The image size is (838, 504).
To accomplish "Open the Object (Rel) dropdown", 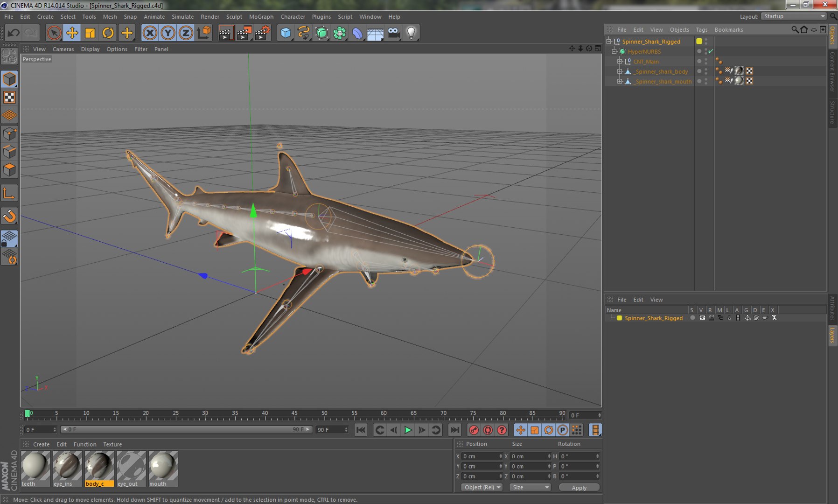I will pos(482,487).
